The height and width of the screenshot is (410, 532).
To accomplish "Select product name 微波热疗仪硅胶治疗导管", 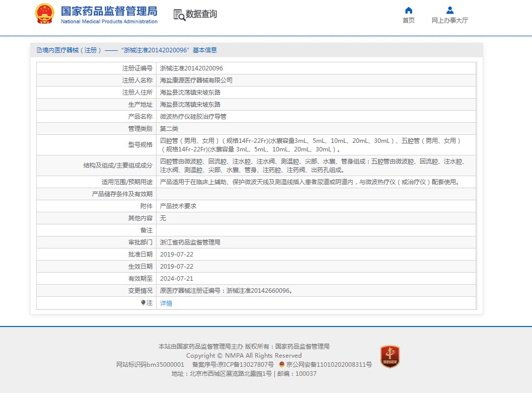I will (193, 117).
